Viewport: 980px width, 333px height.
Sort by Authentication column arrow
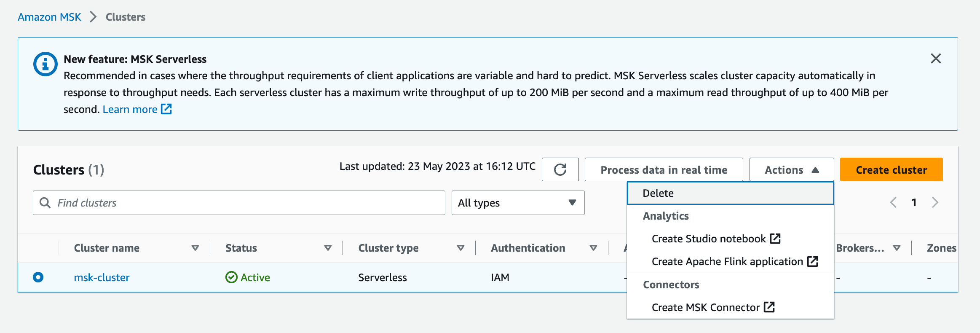tap(593, 248)
